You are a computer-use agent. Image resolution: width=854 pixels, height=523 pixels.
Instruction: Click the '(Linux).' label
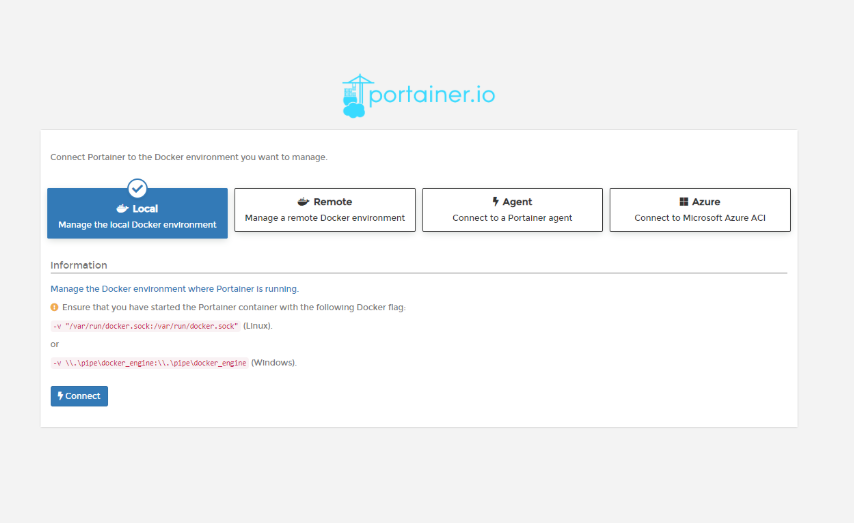[x=258, y=326]
